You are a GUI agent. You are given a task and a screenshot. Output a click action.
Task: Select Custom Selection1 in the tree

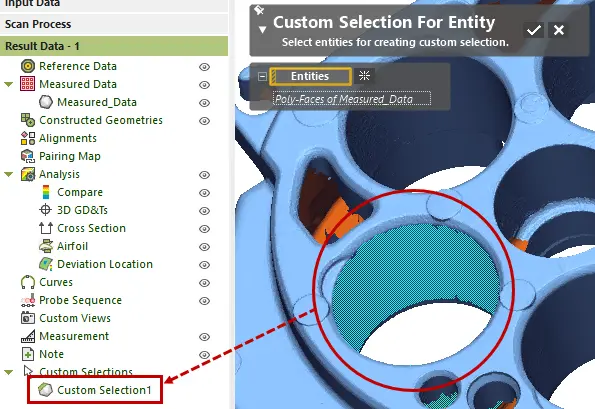pos(104,390)
